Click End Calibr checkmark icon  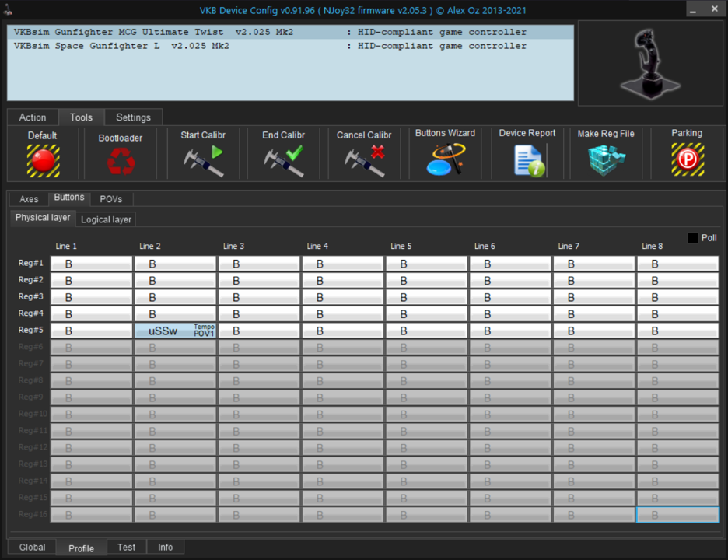tap(283, 159)
